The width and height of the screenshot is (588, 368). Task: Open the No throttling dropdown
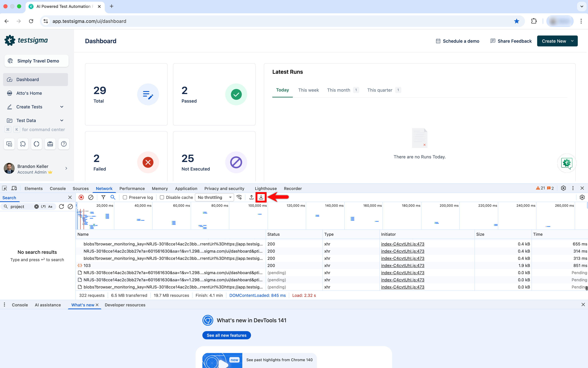(214, 197)
